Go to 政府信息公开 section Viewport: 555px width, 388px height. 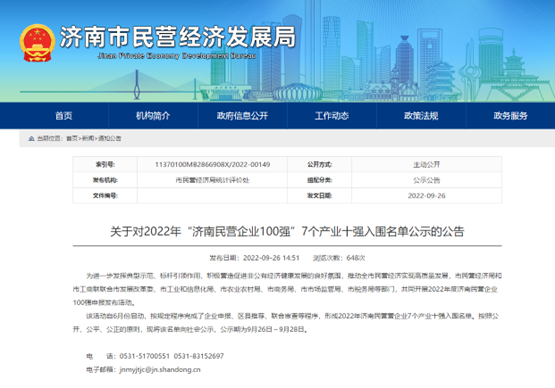[x=242, y=116]
